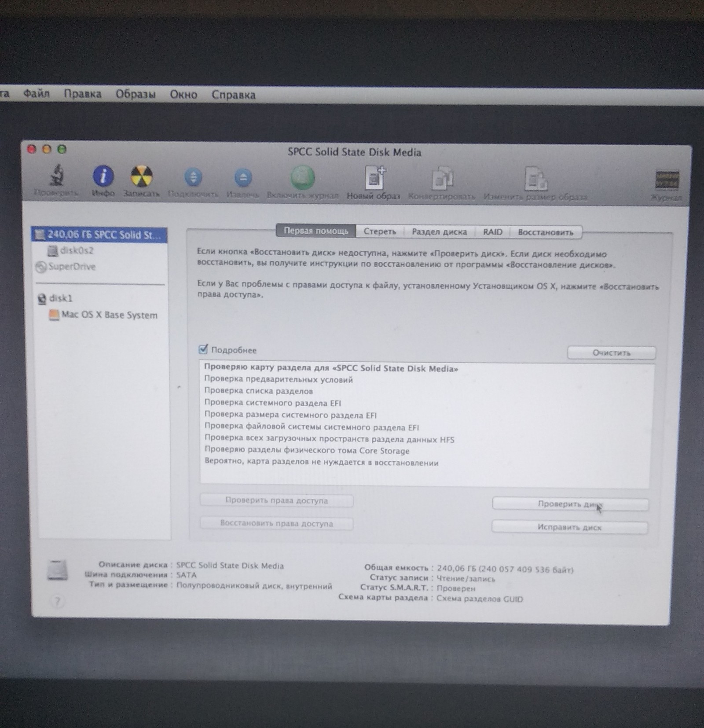Open the Окно menu

point(183,95)
